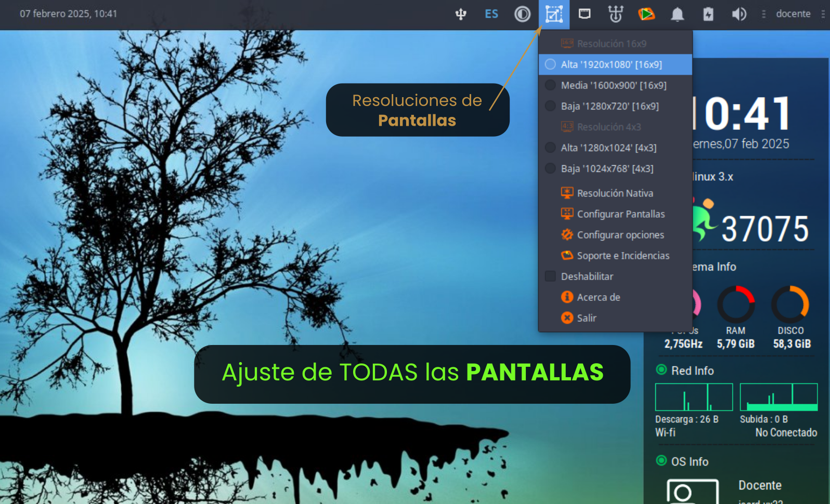Open Configurar Pantallas

pyautogui.click(x=615, y=214)
